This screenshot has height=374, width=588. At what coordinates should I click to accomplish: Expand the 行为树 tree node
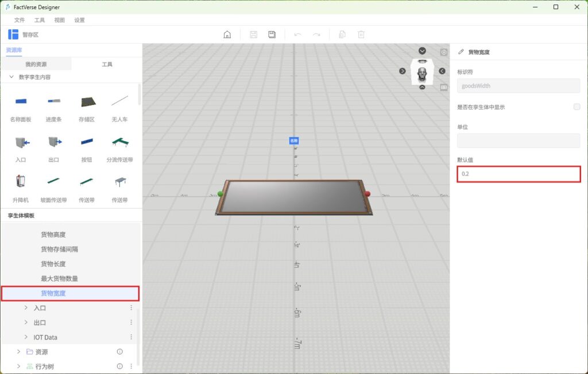18,366
